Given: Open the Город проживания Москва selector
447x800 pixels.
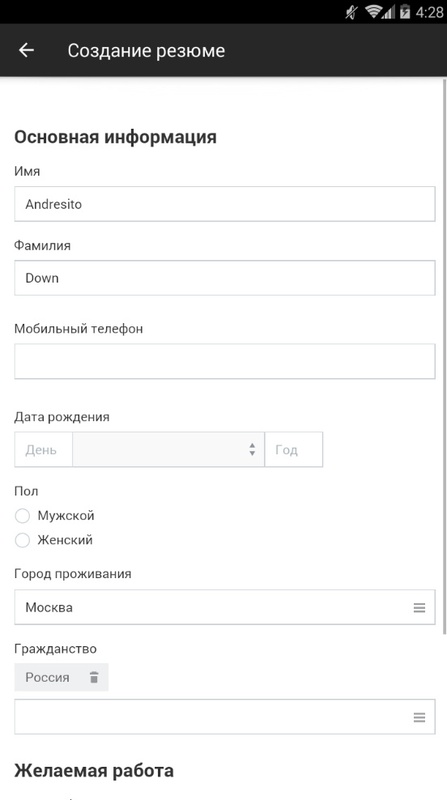Looking at the screenshot, I should tap(225, 607).
